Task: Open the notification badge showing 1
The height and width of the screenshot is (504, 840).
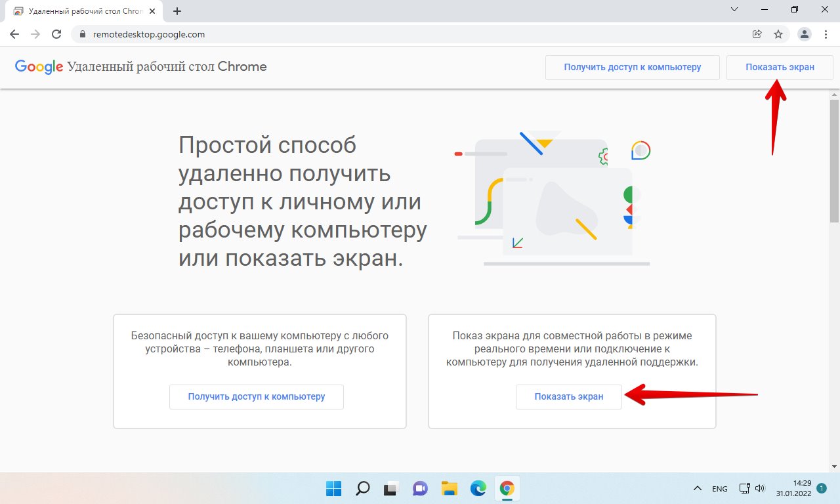Action: pos(822,488)
